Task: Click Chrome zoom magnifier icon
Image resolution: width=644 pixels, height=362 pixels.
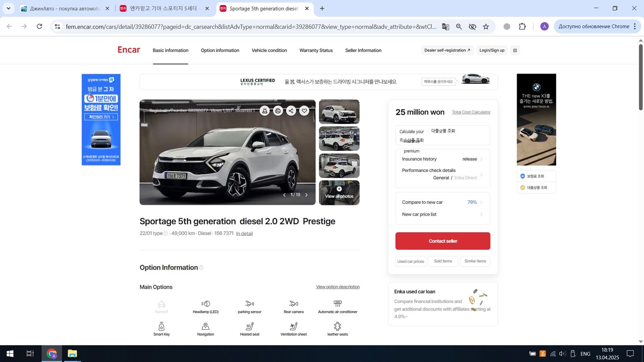Action: click(459, 26)
